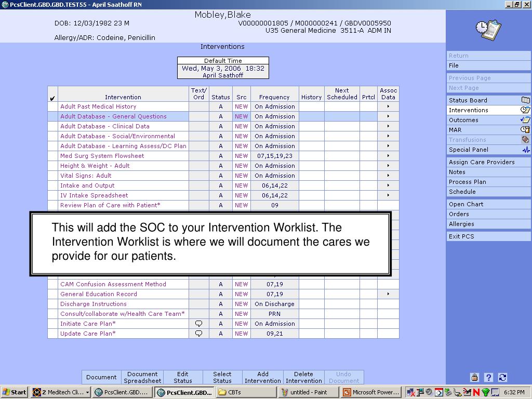Switch to untitled - Paint in taskbar

(x=308, y=392)
